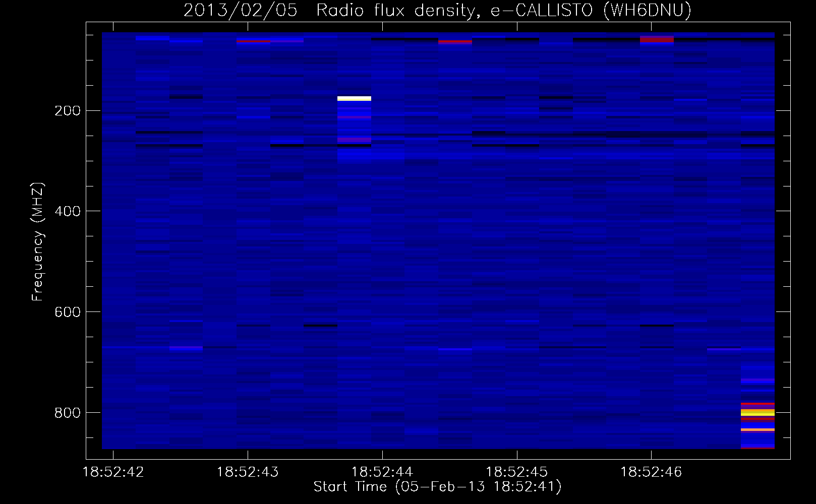Click the 18:52:45 time label

point(516,472)
